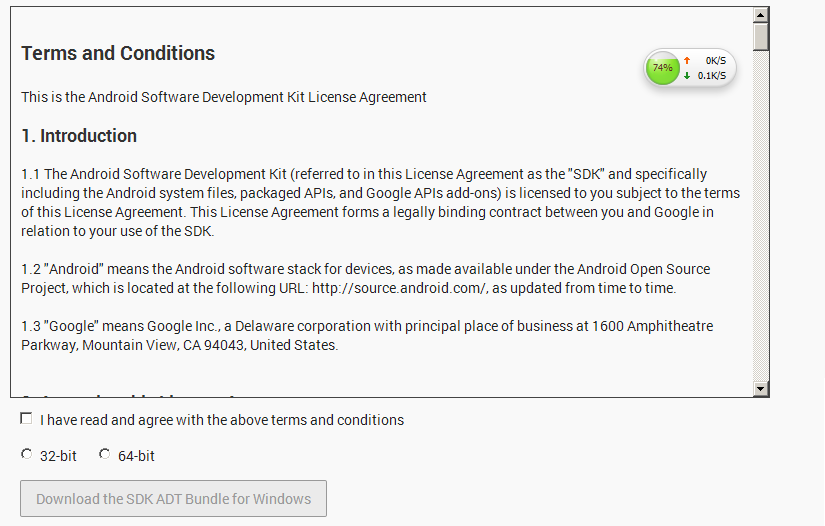
Task: Click the empty scrollbar track area
Action: 761,220
